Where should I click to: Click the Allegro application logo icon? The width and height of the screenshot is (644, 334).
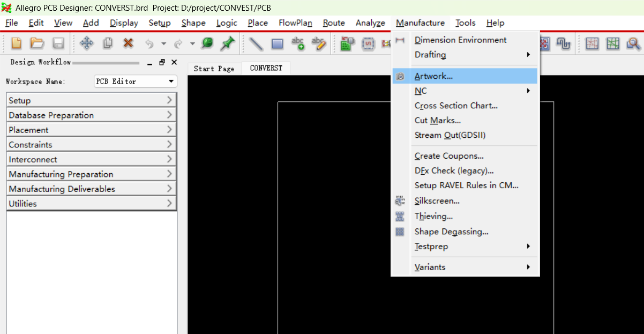tap(6, 8)
